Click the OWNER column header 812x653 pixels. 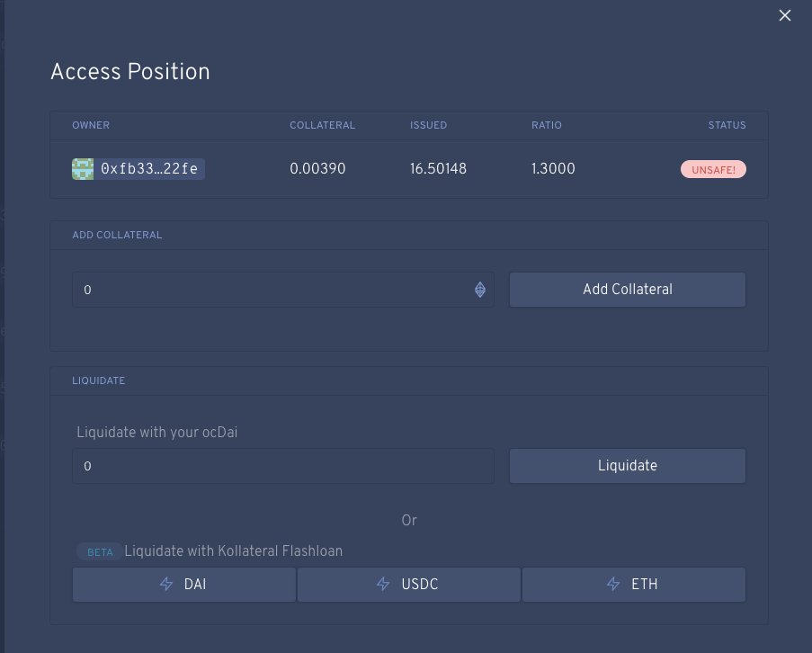click(91, 125)
